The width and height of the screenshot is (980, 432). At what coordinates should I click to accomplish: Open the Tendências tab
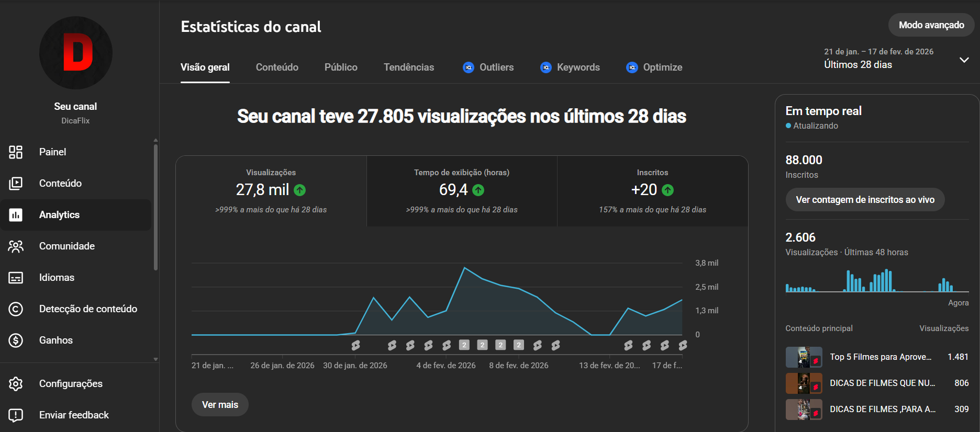(x=409, y=67)
